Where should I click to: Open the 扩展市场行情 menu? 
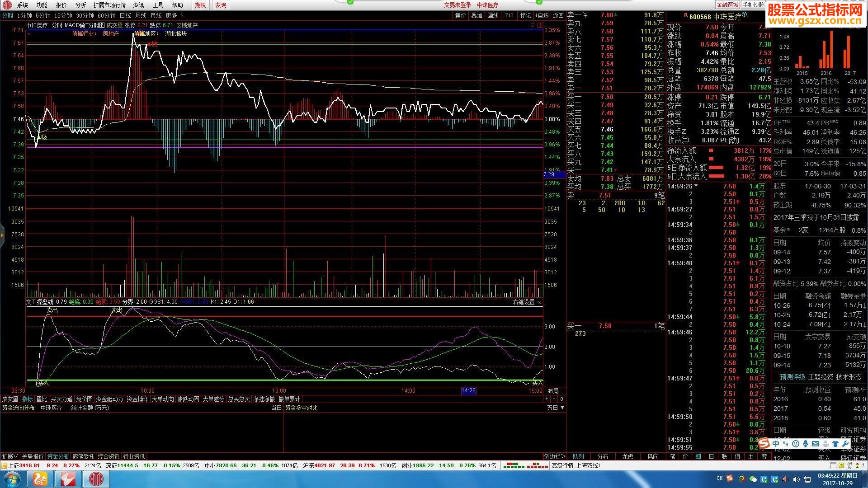[109, 5]
